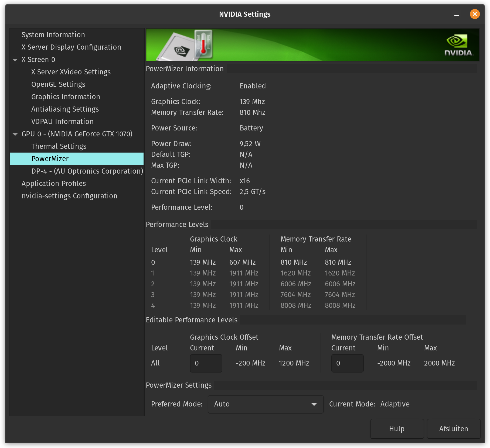The height and width of the screenshot is (448, 490).
Task: Click the PowerMizer Information heading
Action: point(185,69)
